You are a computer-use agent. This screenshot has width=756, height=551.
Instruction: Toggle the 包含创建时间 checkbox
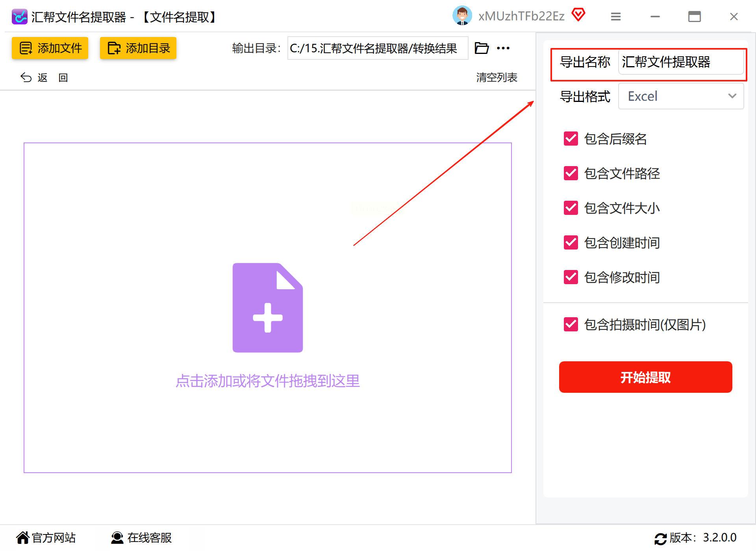tap(571, 242)
